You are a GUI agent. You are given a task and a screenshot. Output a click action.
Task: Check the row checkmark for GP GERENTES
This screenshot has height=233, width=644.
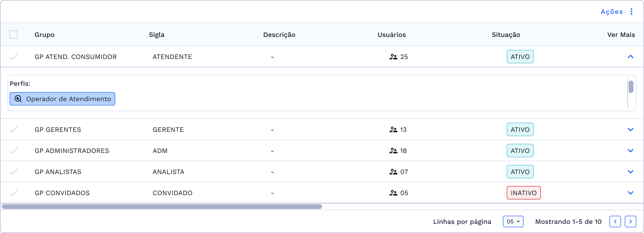click(x=14, y=129)
